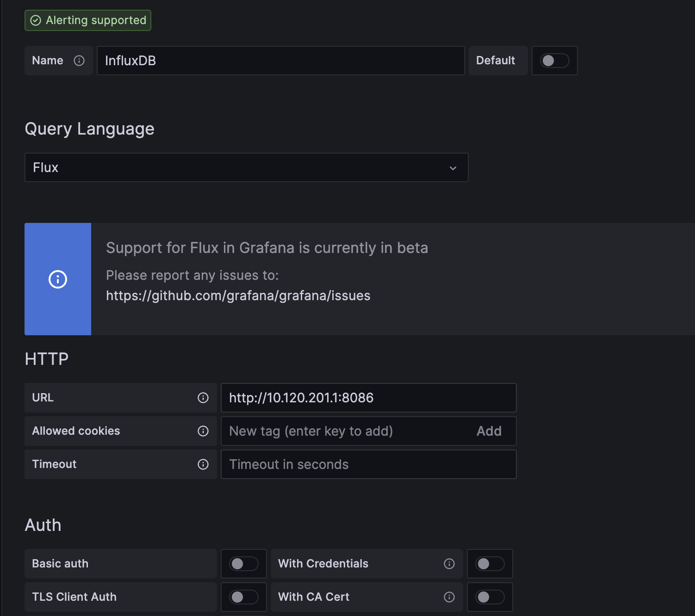
Task: Click the Timeout in seconds input
Action: tap(369, 464)
